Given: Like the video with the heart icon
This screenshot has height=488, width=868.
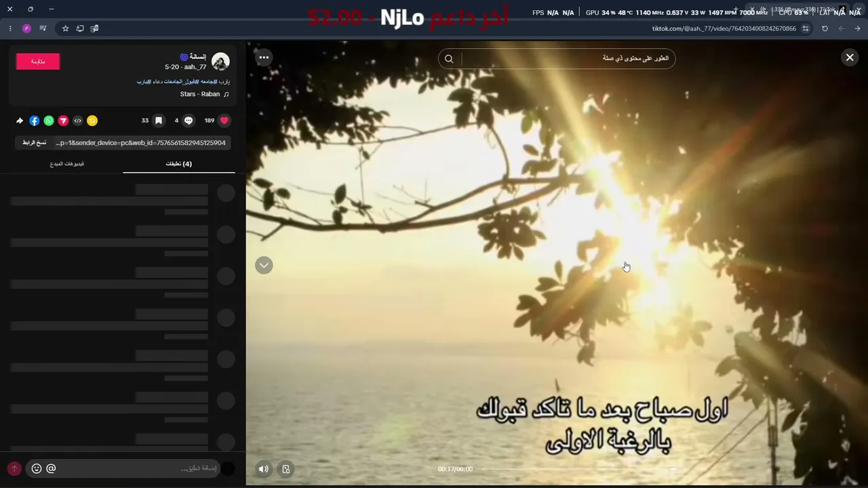Looking at the screenshot, I should [x=224, y=121].
